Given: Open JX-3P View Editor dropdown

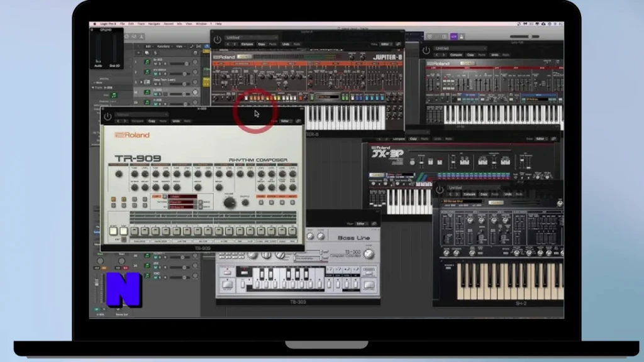Looking at the screenshot, I should click(541, 139).
